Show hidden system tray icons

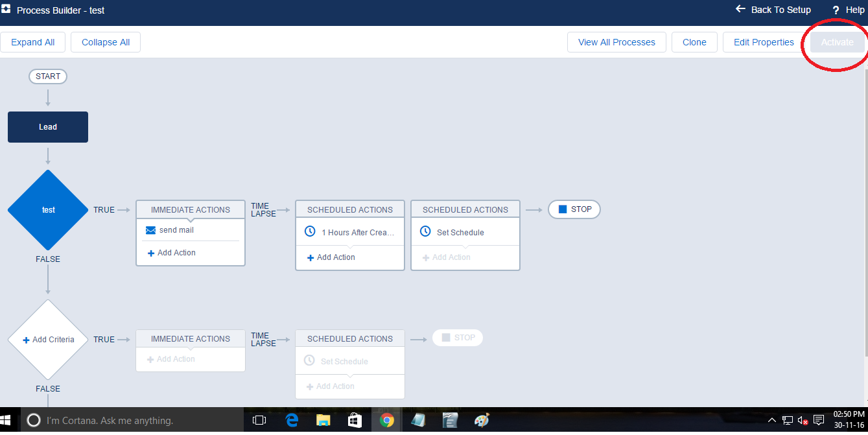pyautogui.click(x=771, y=421)
